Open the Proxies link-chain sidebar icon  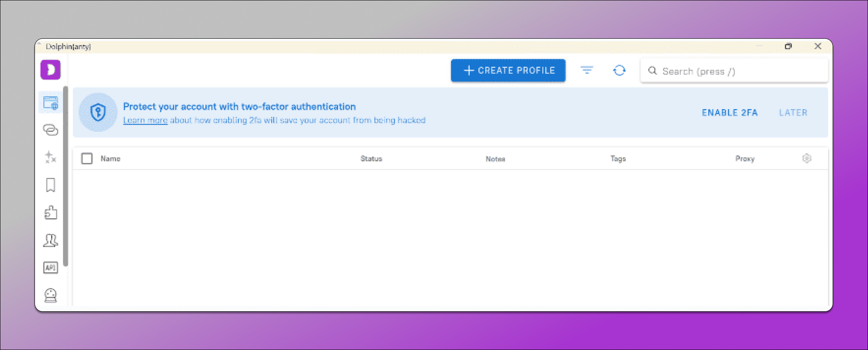point(51,130)
